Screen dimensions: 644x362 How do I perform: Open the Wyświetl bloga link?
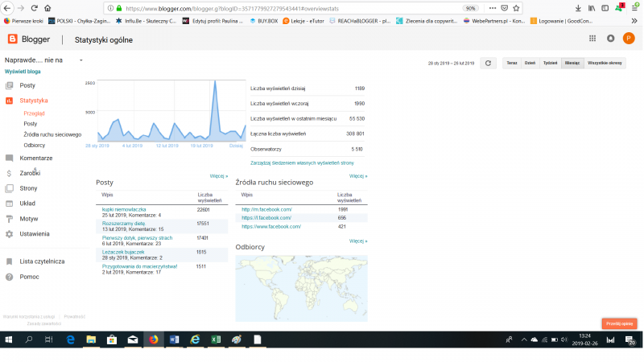[23, 72]
